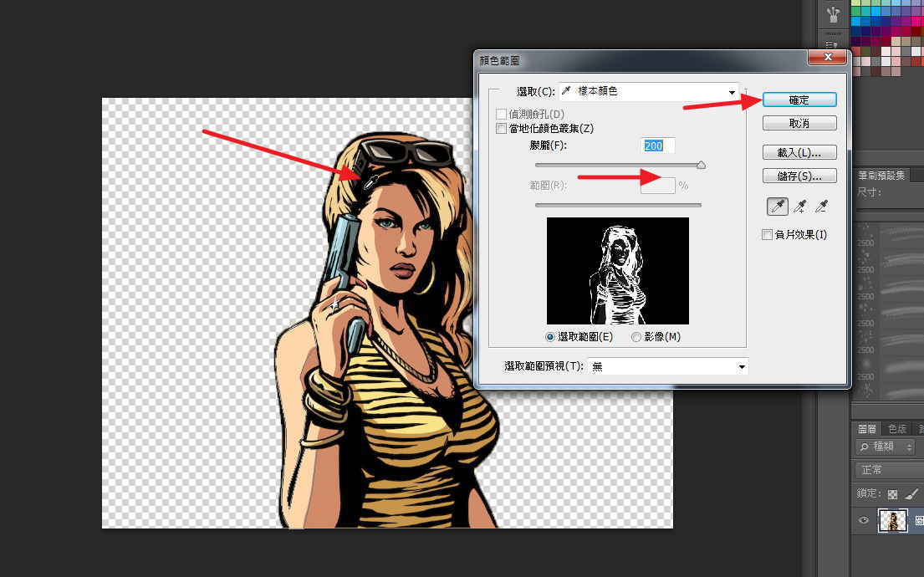The height and width of the screenshot is (577, 924).
Task: Click the 載入(L)... button
Action: click(x=799, y=153)
